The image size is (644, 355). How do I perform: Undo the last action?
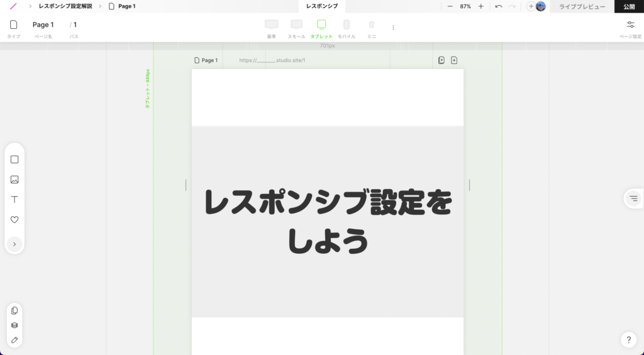click(499, 6)
